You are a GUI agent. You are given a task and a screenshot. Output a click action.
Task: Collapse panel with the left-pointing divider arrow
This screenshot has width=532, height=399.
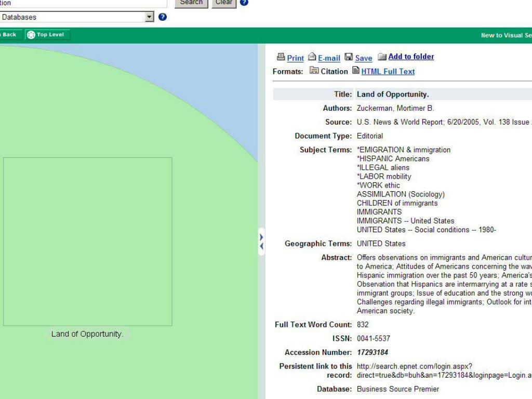coord(261,246)
